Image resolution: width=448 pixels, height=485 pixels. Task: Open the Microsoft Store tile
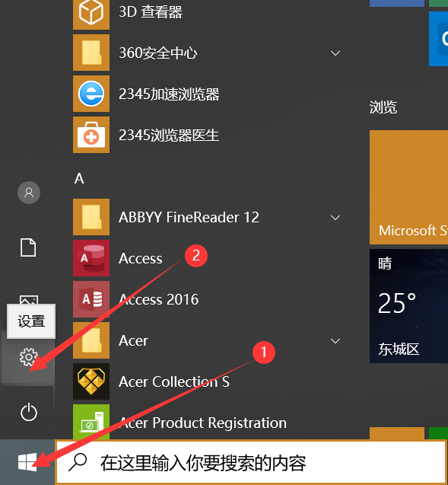tap(408, 187)
